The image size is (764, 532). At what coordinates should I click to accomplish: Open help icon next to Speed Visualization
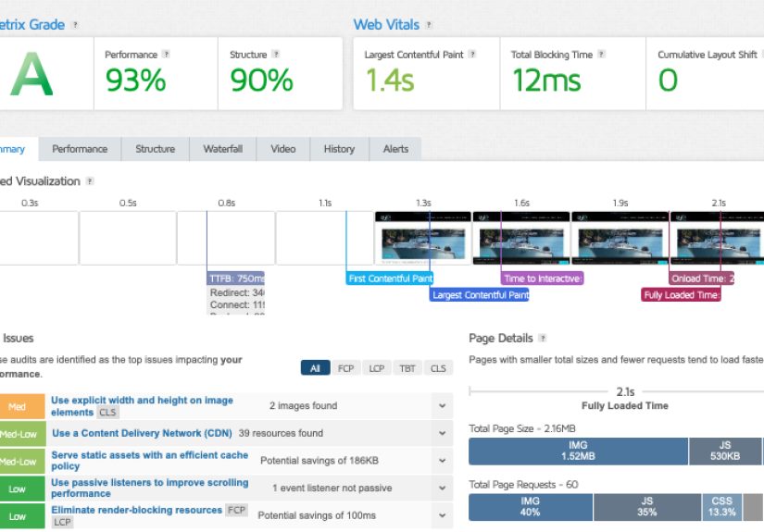(90, 181)
